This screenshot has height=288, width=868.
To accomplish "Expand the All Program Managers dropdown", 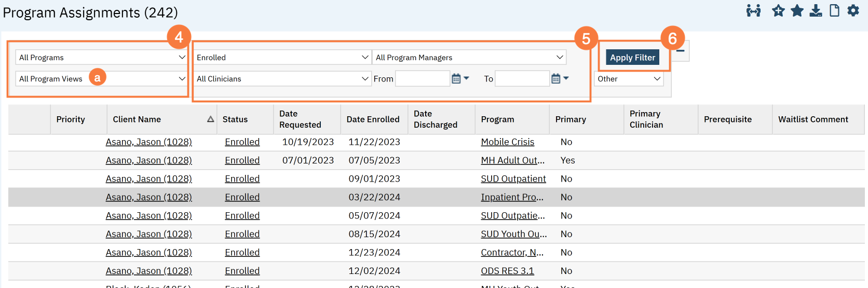I will click(x=469, y=58).
